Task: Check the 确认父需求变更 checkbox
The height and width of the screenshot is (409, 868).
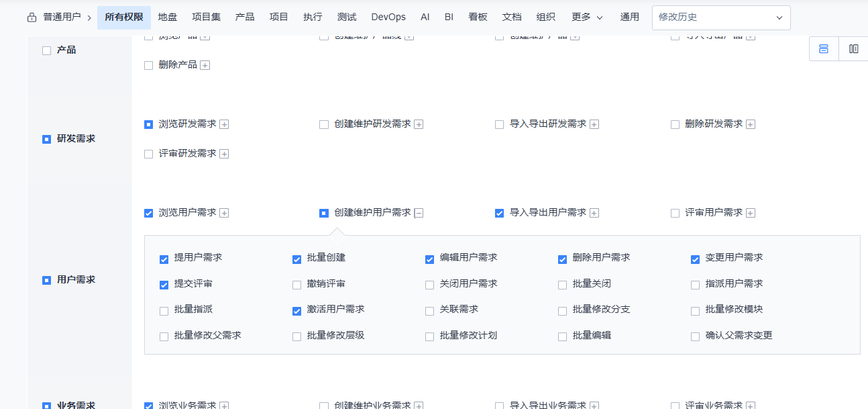Action: [696, 336]
